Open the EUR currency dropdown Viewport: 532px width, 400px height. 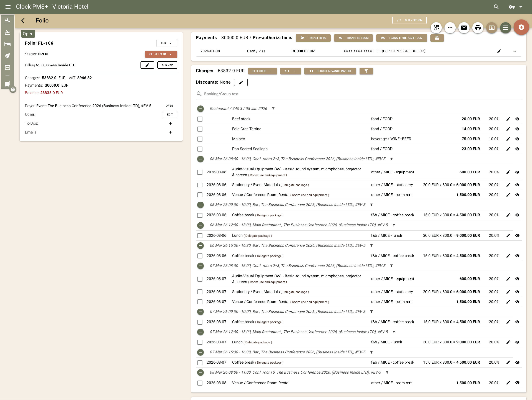point(167,43)
